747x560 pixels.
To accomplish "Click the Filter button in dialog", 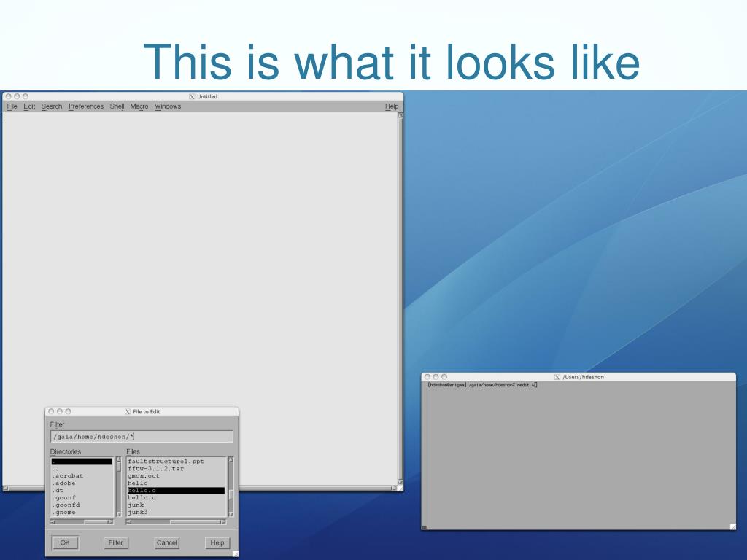I will [x=116, y=542].
